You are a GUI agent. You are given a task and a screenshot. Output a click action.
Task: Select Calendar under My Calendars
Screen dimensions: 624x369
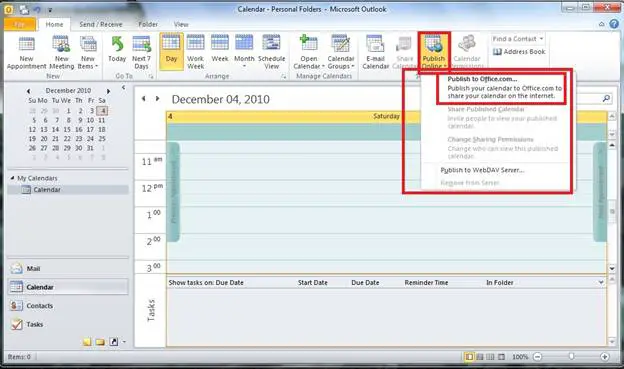(68, 190)
